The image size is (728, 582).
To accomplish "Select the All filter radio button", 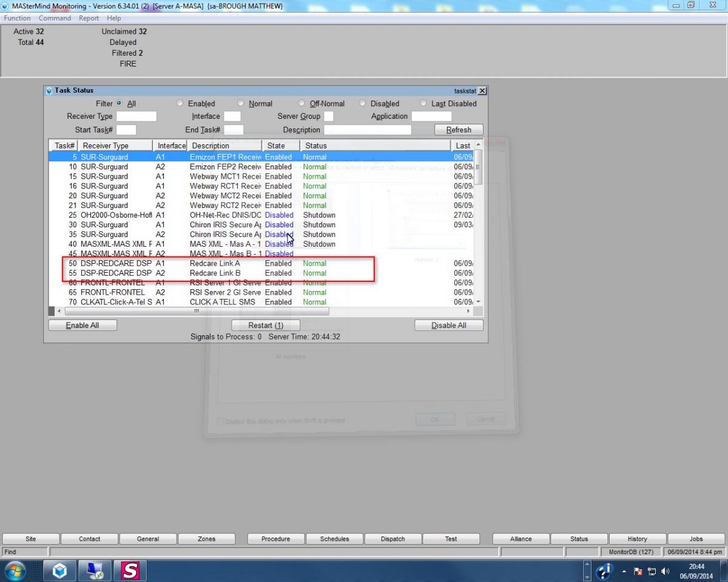I will click(119, 104).
